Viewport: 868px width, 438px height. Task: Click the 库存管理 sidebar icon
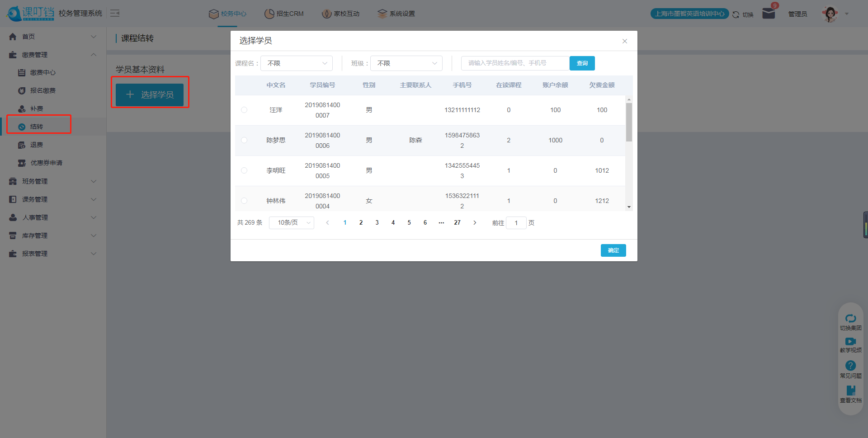(13, 235)
